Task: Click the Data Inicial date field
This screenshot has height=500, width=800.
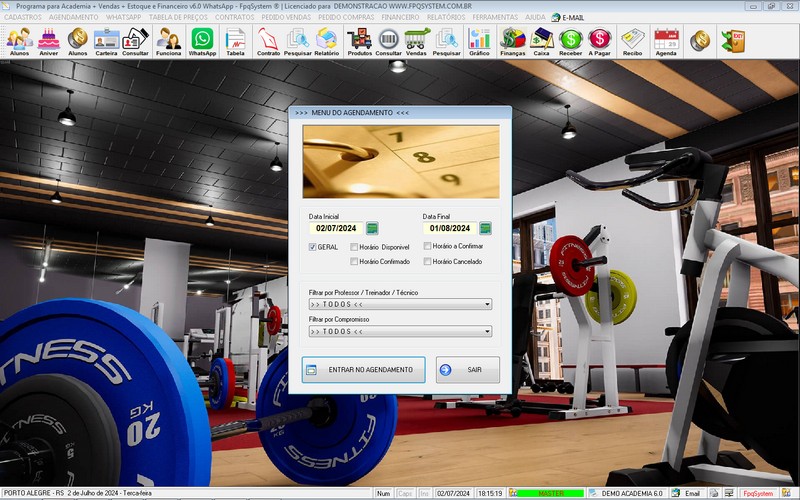Action: pos(336,228)
